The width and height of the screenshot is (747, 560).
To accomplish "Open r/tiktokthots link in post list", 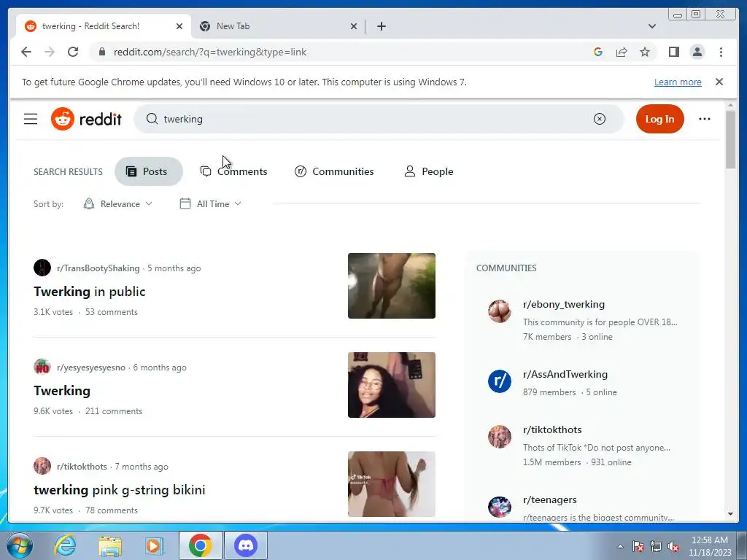I will (x=82, y=467).
